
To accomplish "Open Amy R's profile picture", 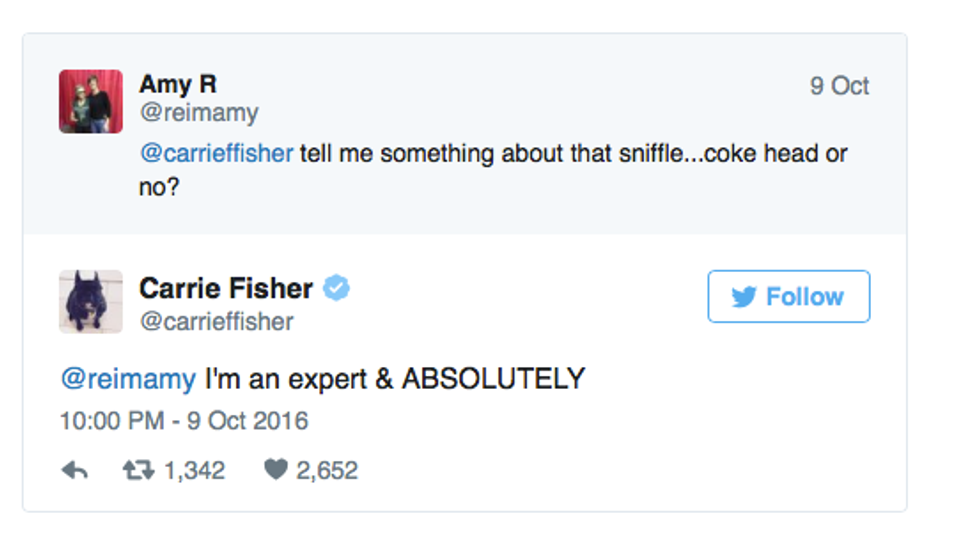I will (x=90, y=101).
